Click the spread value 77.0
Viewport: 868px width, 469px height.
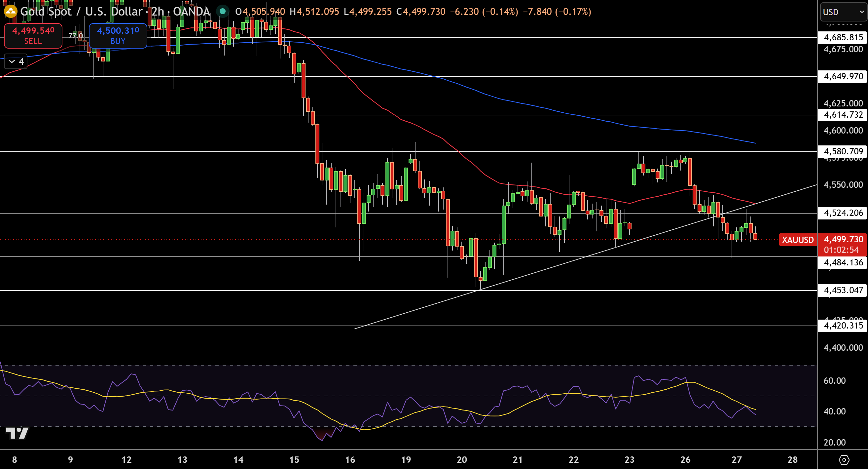[x=76, y=35]
